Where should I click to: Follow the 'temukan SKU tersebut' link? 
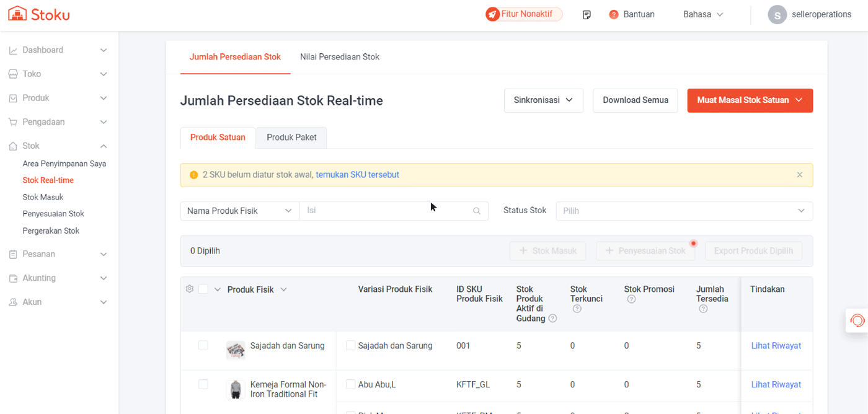click(x=357, y=175)
